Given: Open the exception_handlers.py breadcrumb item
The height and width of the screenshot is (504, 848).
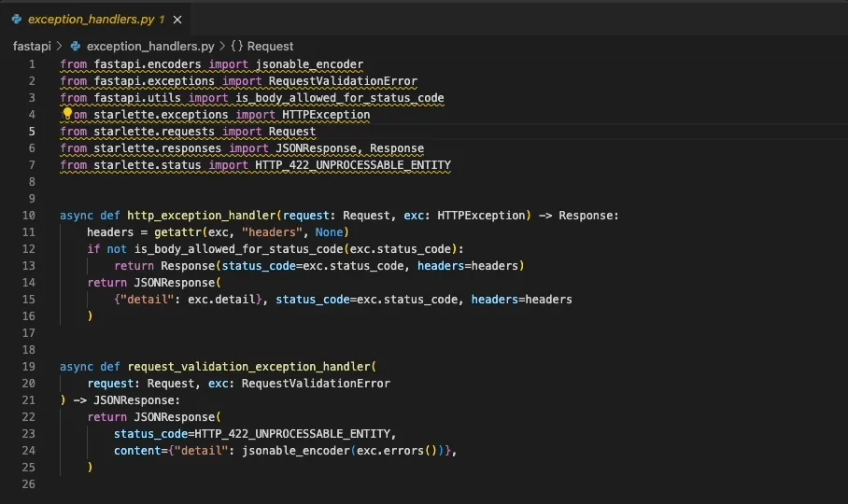Looking at the screenshot, I should coord(150,47).
